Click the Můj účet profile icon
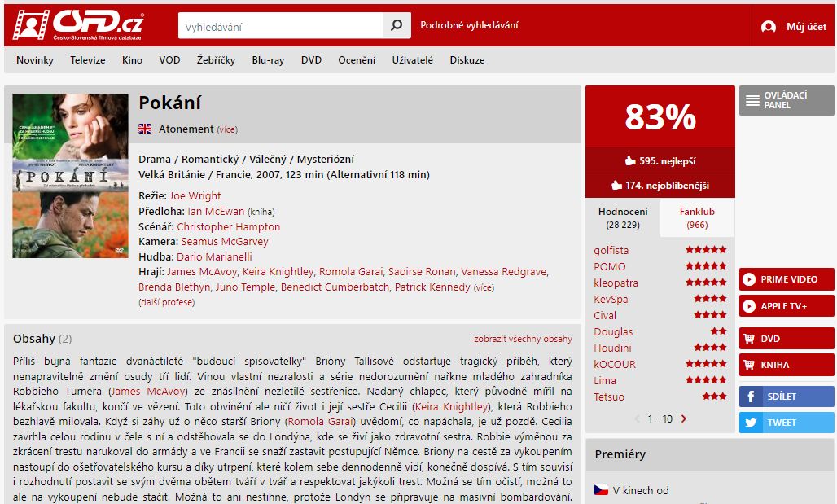The width and height of the screenshot is (837, 504). pyautogui.click(x=768, y=27)
